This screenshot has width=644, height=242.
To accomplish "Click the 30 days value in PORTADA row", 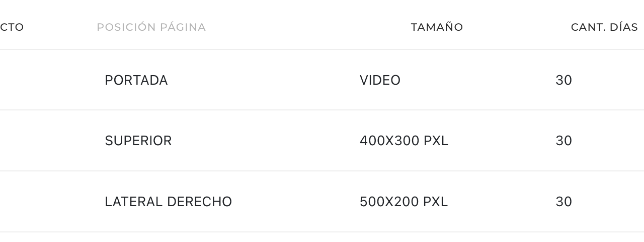I will 563,80.
